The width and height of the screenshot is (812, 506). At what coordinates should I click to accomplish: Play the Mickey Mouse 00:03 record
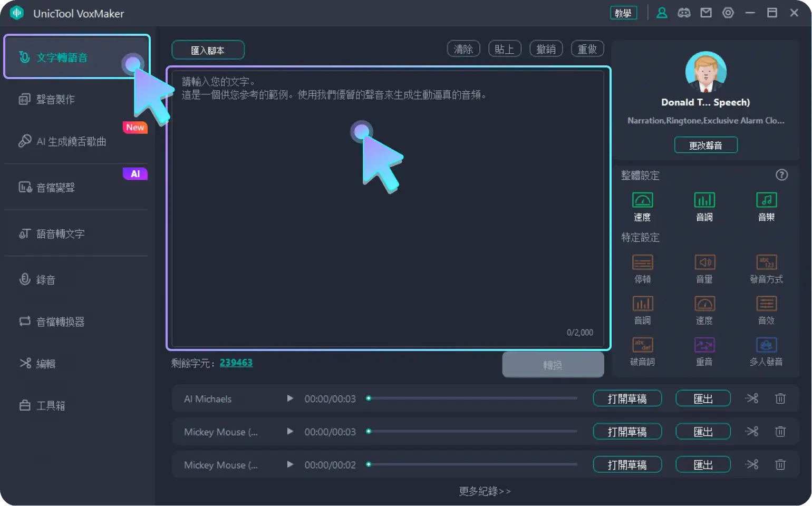click(x=289, y=431)
